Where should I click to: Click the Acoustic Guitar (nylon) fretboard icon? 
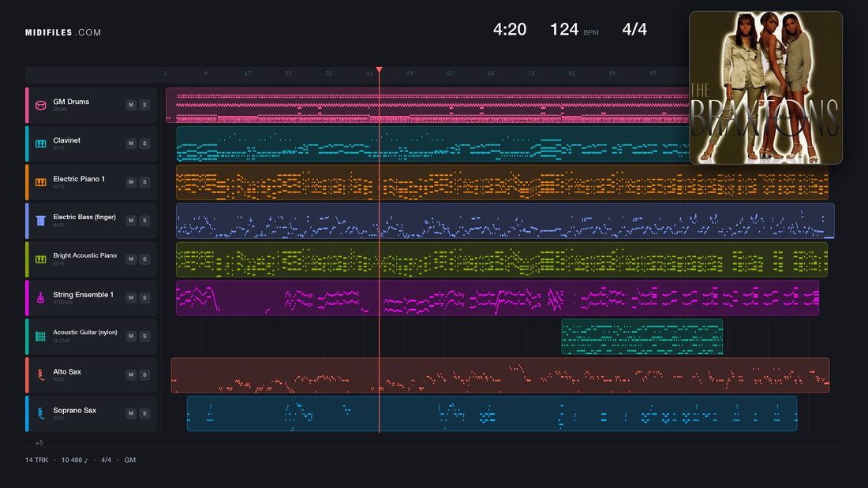point(40,337)
